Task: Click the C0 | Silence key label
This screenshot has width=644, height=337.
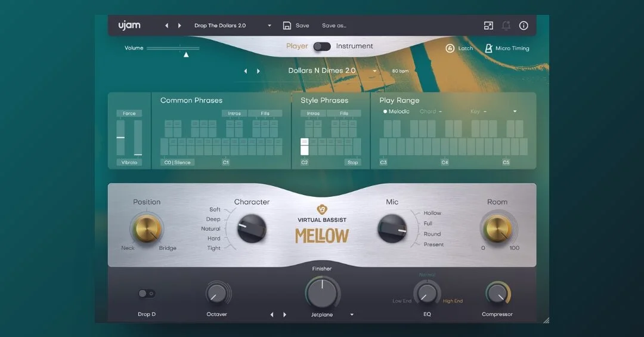Action: [178, 162]
